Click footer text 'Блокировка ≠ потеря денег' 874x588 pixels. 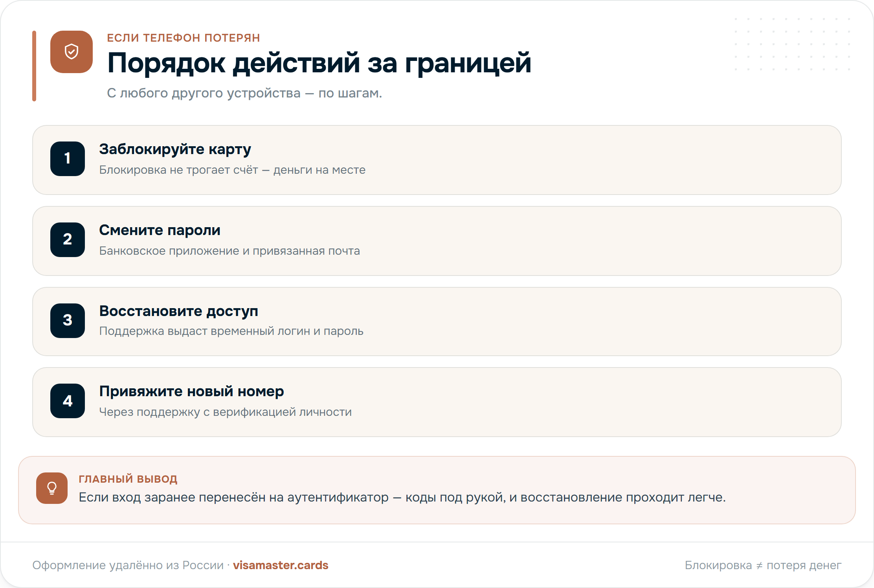pos(763,565)
